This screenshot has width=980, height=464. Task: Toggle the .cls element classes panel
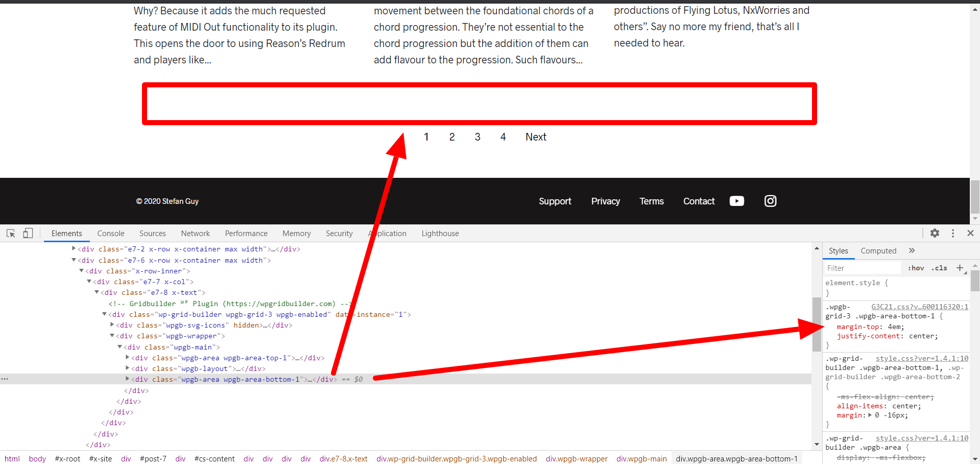click(x=939, y=268)
